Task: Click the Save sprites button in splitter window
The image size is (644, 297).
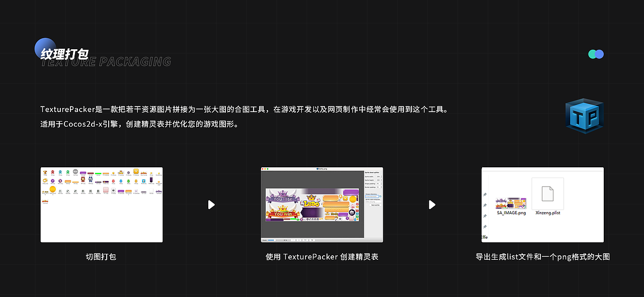Action: click(x=375, y=205)
